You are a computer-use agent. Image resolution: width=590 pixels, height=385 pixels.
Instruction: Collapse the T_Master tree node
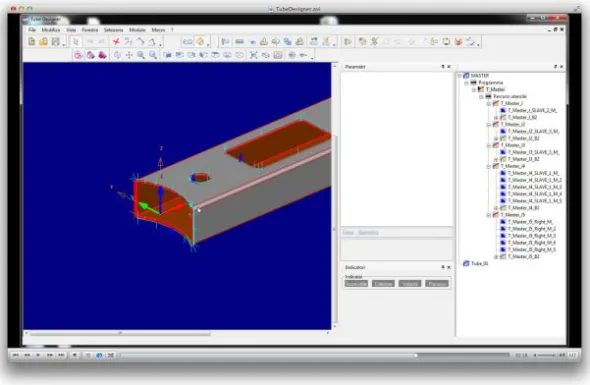[x=474, y=90]
